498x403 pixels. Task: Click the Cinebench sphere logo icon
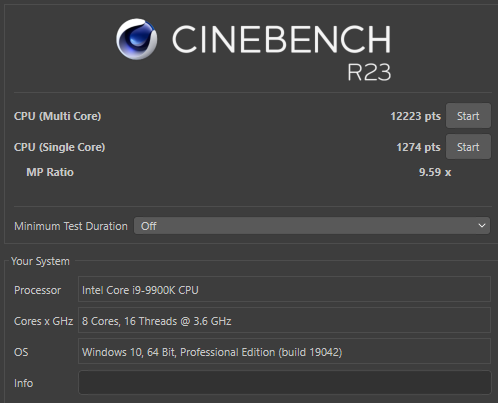click(x=137, y=39)
